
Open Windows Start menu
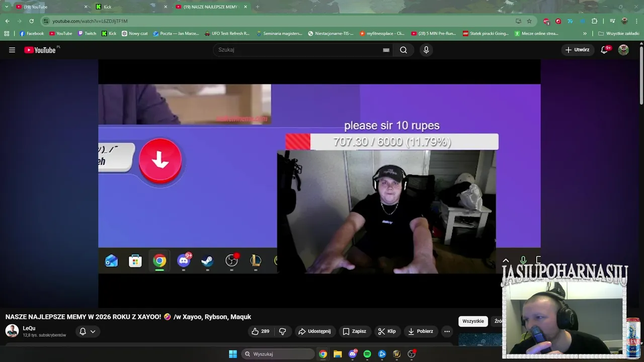[233, 354]
